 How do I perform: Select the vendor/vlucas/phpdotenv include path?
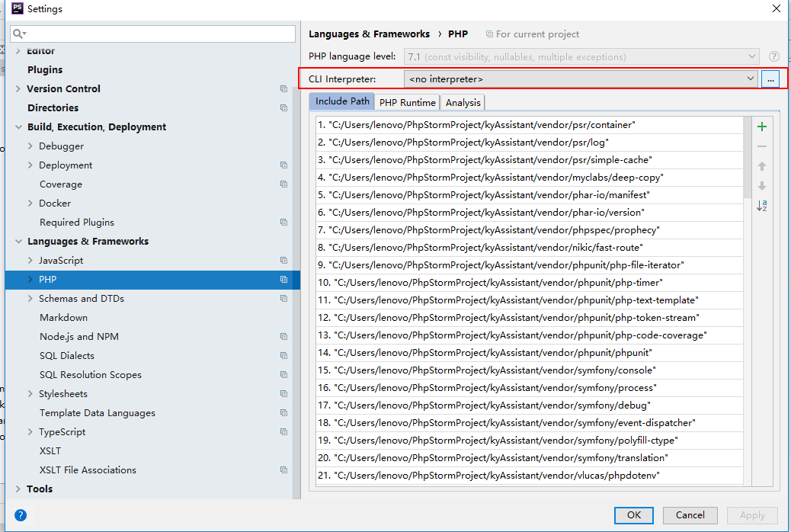point(530,476)
